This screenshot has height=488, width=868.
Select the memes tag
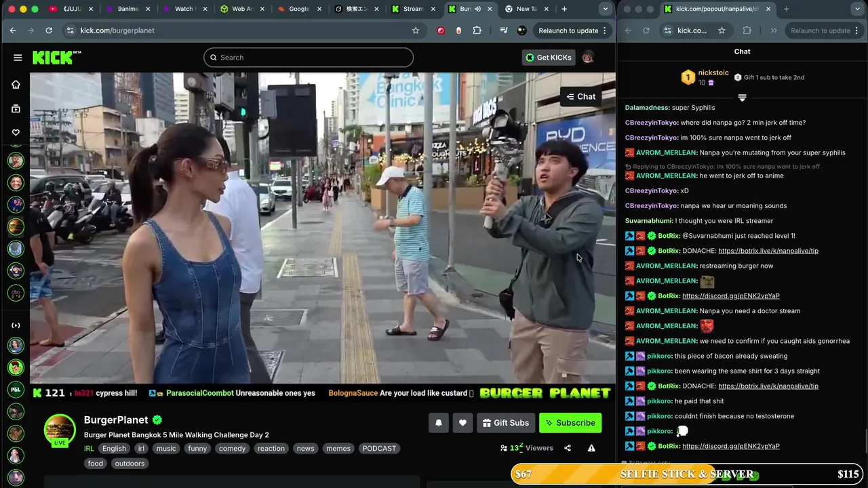(338, 449)
